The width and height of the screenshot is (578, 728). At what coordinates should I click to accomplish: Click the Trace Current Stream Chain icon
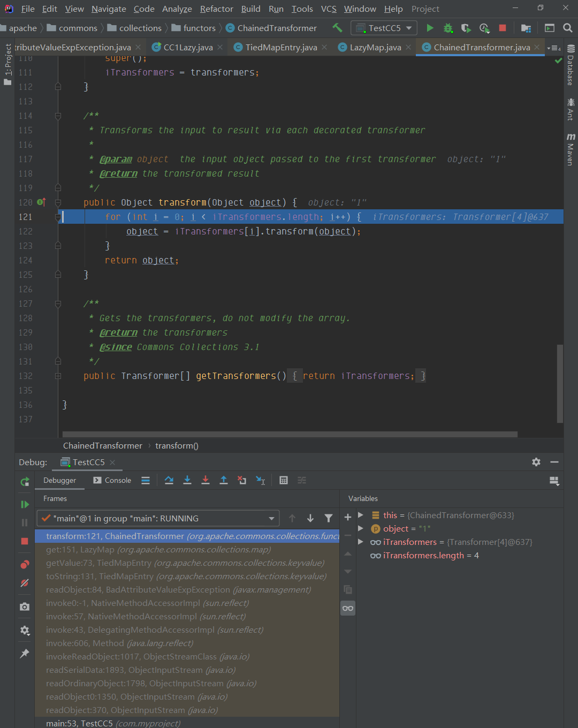(302, 480)
